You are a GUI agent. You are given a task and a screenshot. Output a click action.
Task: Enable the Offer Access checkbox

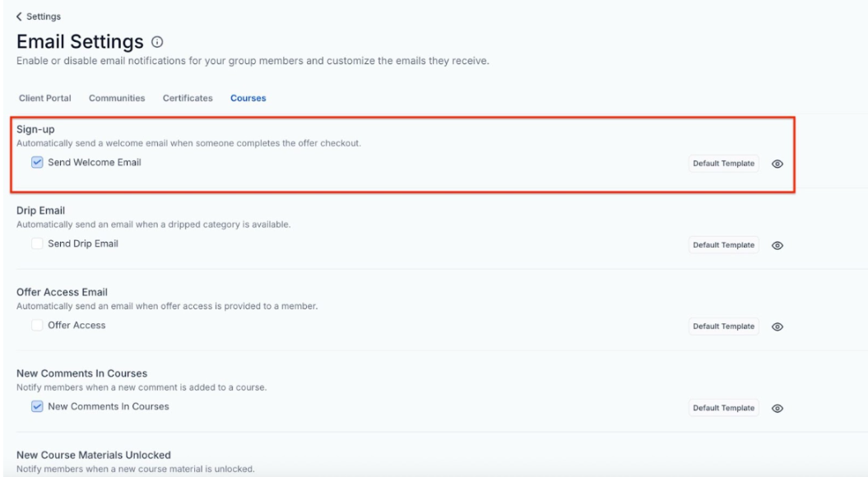click(37, 325)
